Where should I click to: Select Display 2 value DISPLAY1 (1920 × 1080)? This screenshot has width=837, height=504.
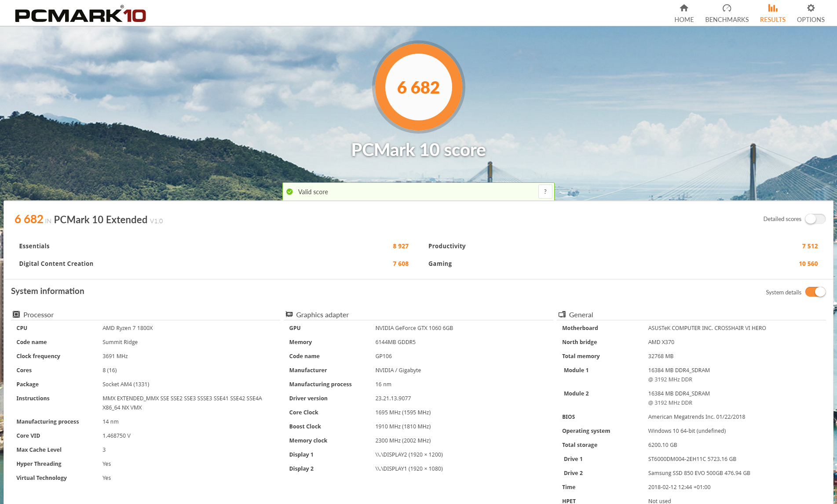(409, 469)
